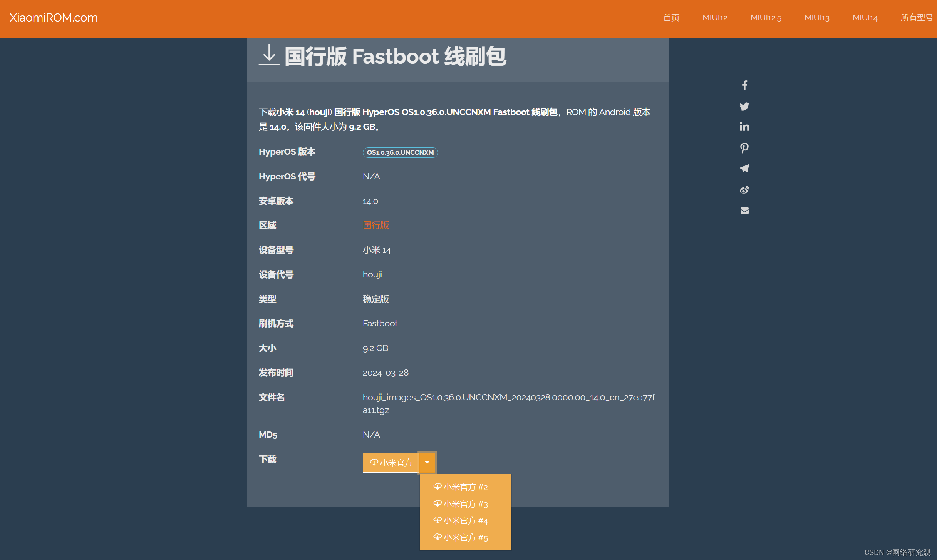
Task: Choose 小米官方 #2 download mirror
Action: click(x=461, y=487)
